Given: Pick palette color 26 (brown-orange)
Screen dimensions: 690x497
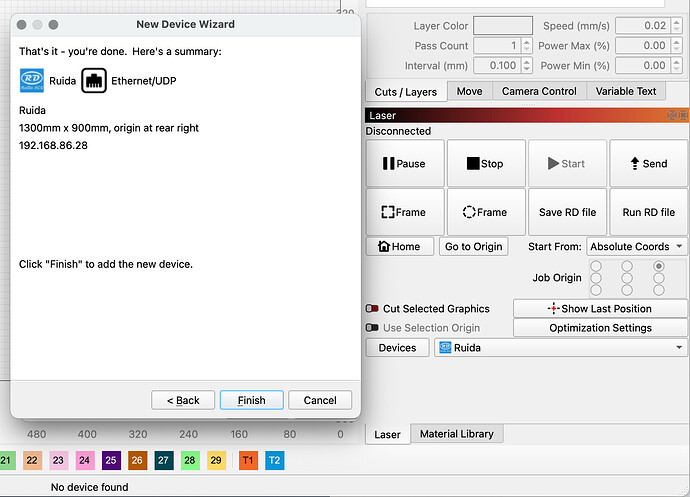Looking at the screenshot, I should 137,460.
